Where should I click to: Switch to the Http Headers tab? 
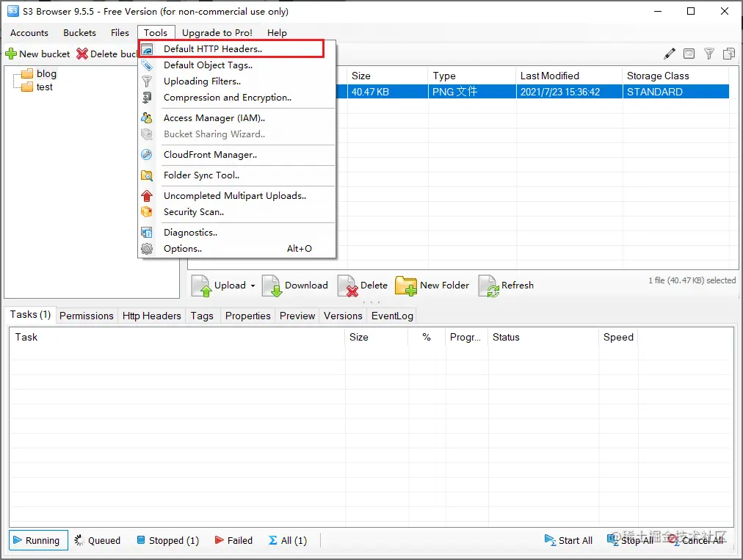[152, 316]
